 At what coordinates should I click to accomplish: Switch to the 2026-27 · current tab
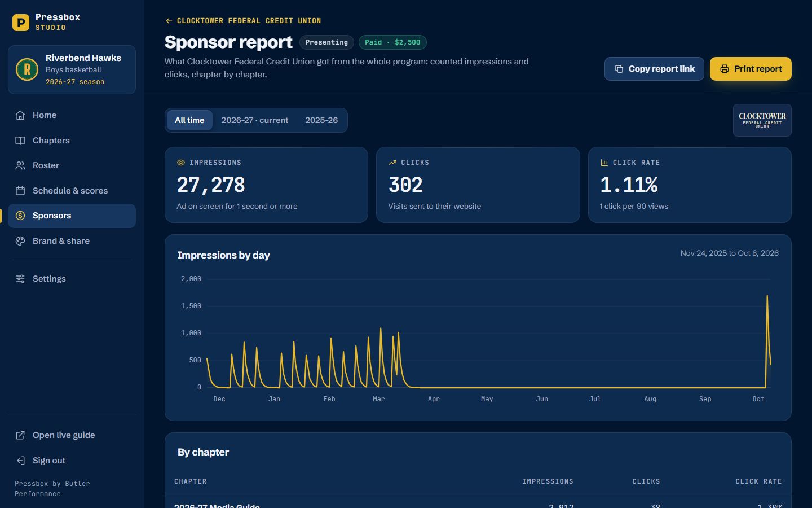[x=254, y=120]
